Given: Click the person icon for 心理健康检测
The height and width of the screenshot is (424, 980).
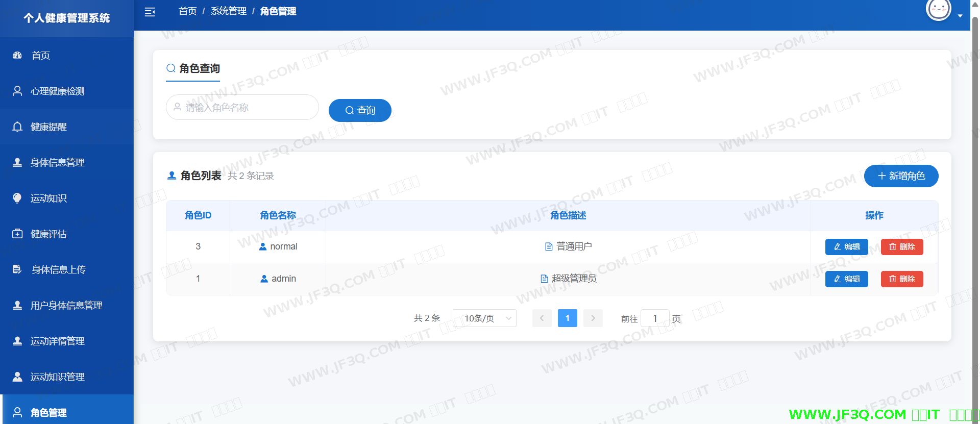Looking at the screenshot, I should coord(17,91).
